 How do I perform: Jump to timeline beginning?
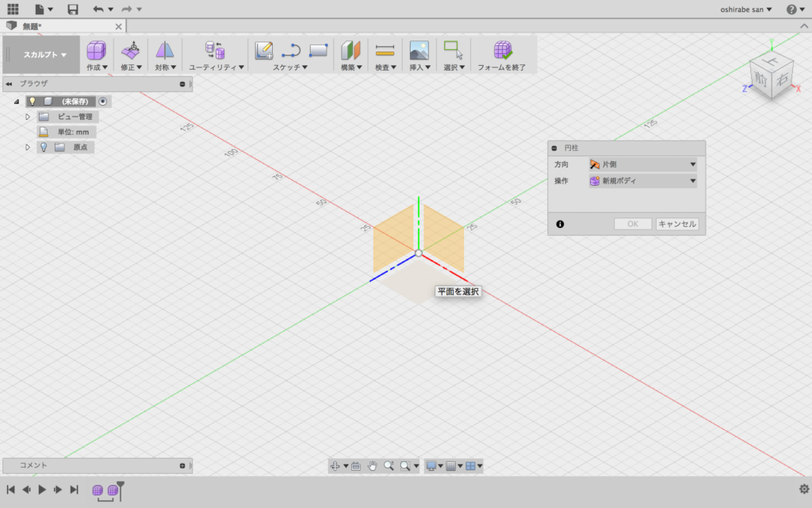tap(10, 489)
